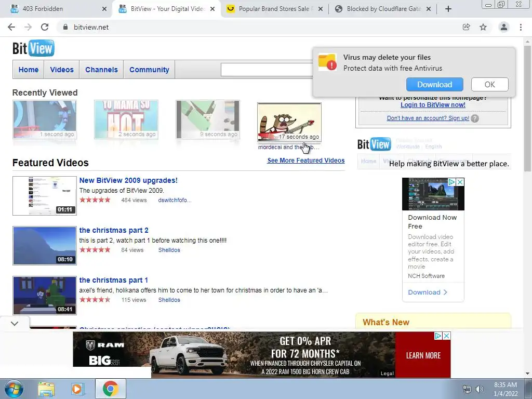Click the help question mark icon
Image resolution: width=532 pixels, height=399 pixels.
pos(475,118)
